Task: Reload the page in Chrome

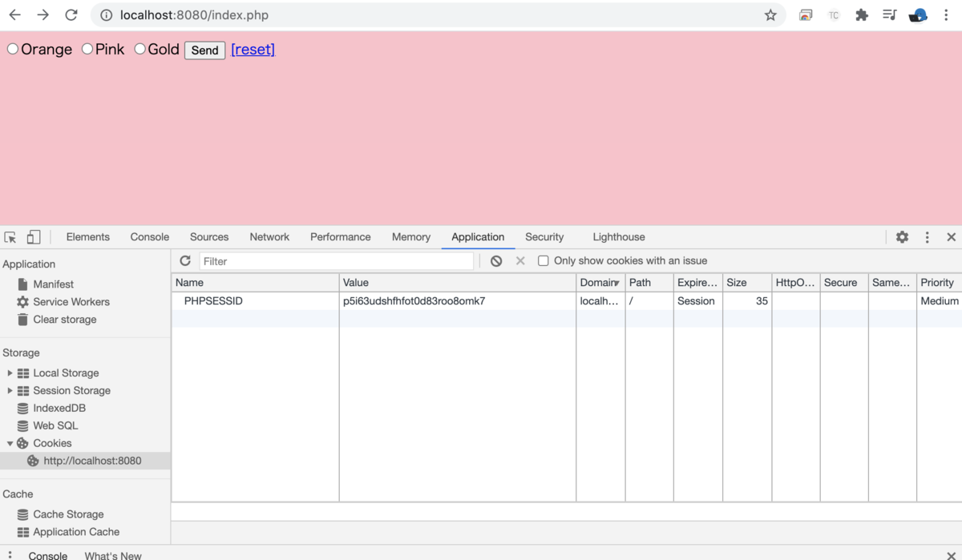Action: (71, 14)
